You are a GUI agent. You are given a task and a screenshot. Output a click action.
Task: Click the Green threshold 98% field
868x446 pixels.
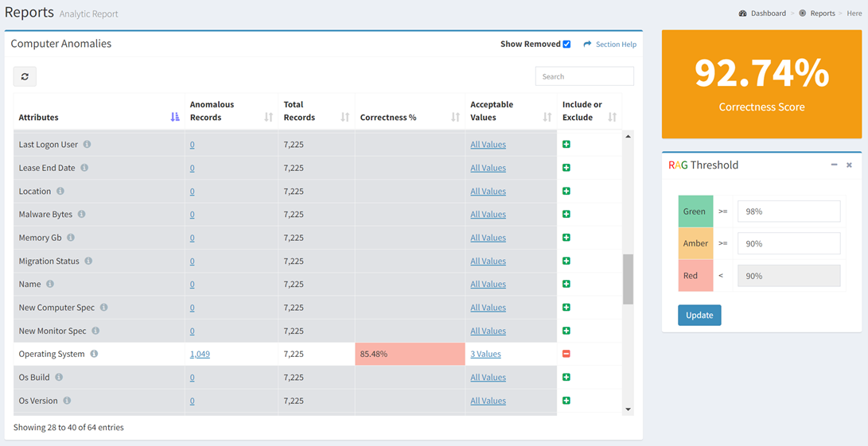pyautogui.click(x=789, y=211)
